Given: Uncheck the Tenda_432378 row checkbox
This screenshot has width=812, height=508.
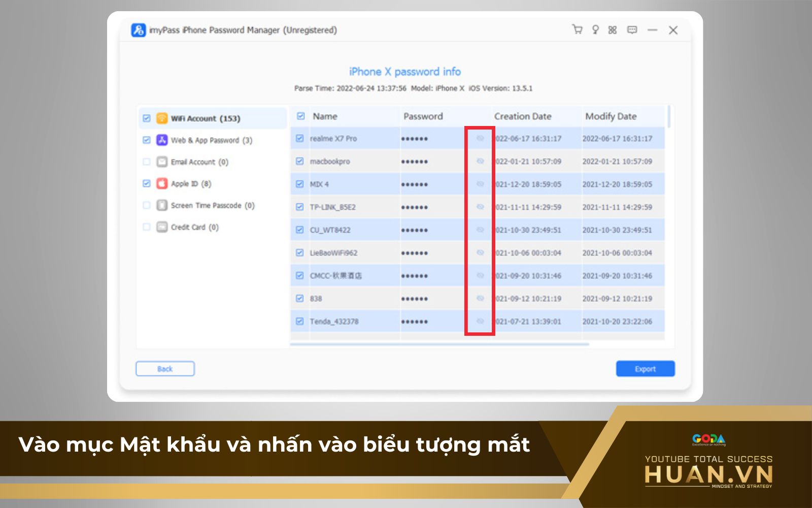Looking at the screenshot, I should click(x=299, y=321).
